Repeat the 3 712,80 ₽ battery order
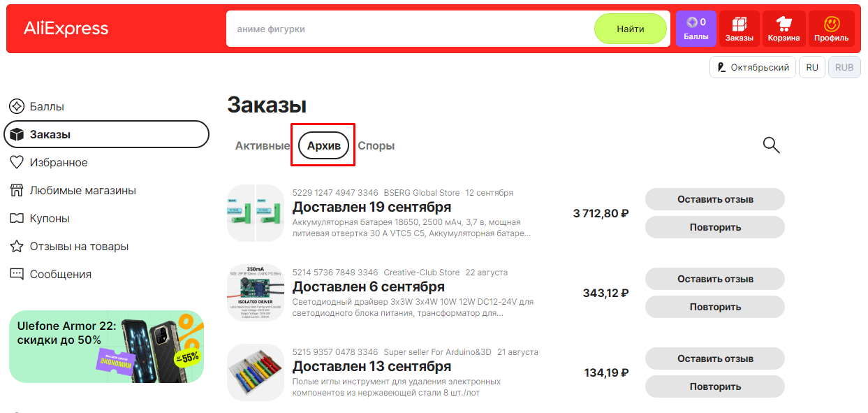The height and width of the screenshot is (413, 868). pyautogui.click(x=715, y=227)
